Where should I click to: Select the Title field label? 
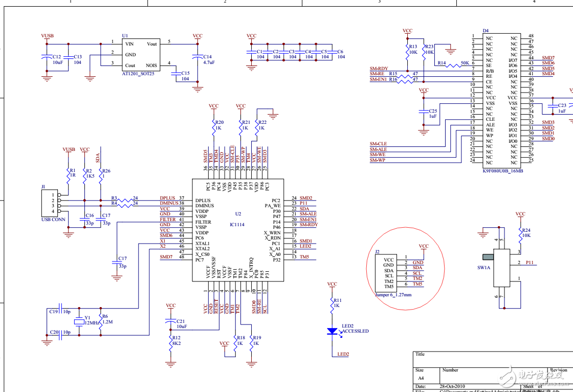click(x=420, y=354)
